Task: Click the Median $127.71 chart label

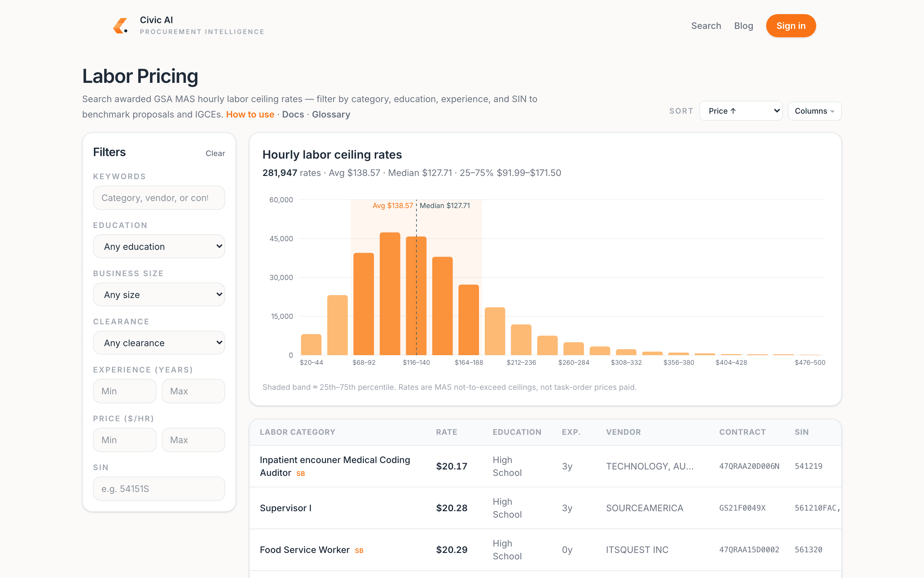Action: (444, 206)
